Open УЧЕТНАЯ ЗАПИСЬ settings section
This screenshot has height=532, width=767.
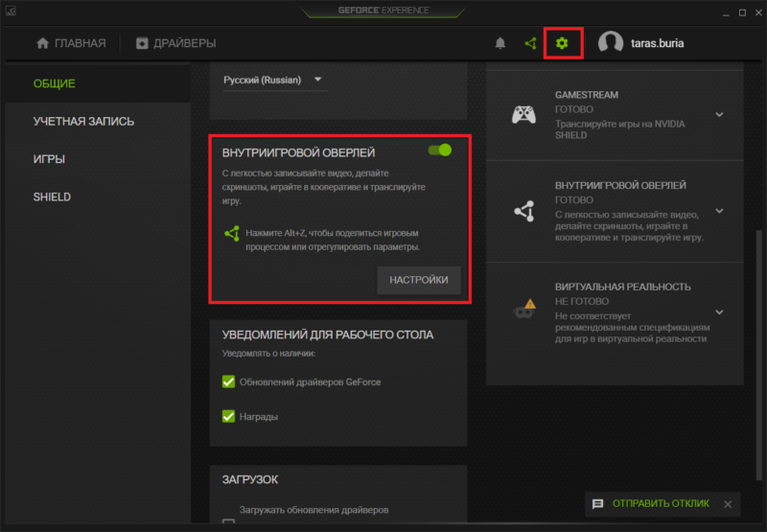[83, 122]
